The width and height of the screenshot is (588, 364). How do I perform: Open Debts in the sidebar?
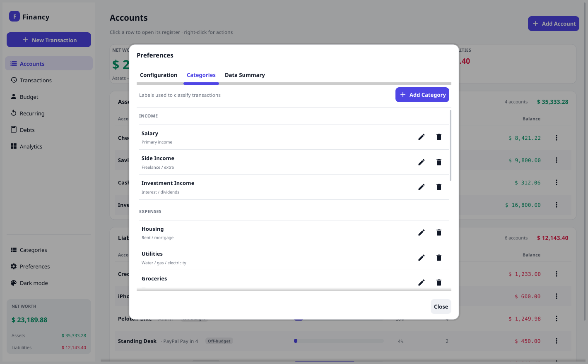pos(49,130)
